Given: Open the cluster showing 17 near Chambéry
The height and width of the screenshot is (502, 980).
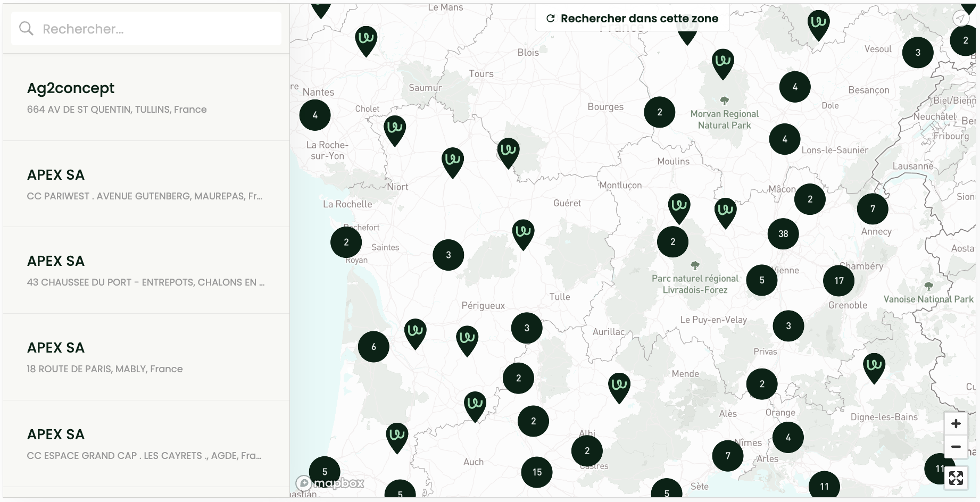Looking at the screenshot, I should click(839, 279).
